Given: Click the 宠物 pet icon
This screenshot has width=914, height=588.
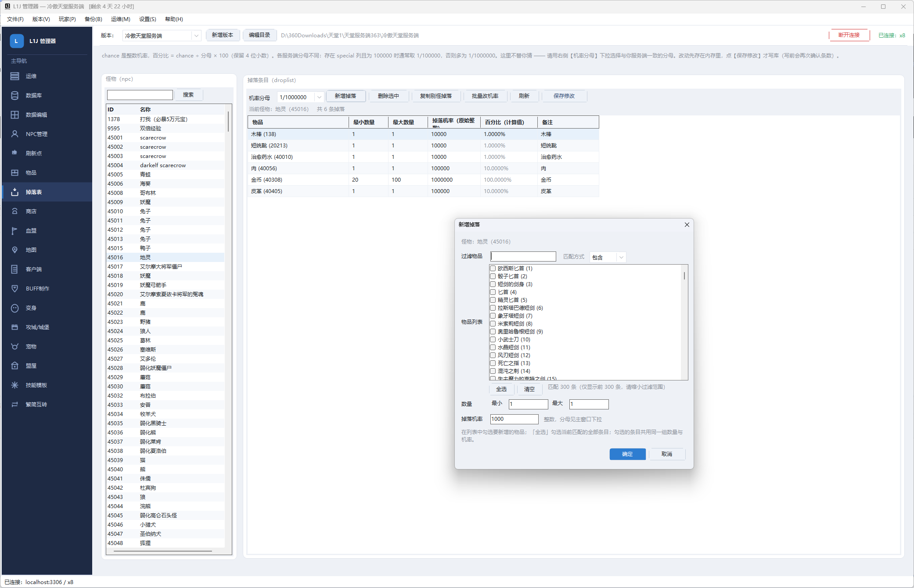Looking at the screenshot, I should 15,347.
